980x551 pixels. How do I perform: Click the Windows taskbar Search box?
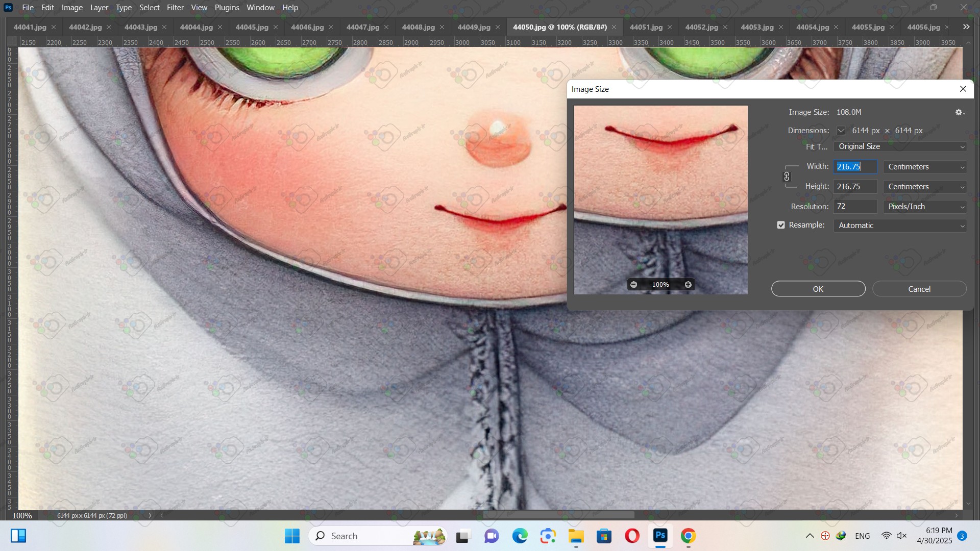378,536
